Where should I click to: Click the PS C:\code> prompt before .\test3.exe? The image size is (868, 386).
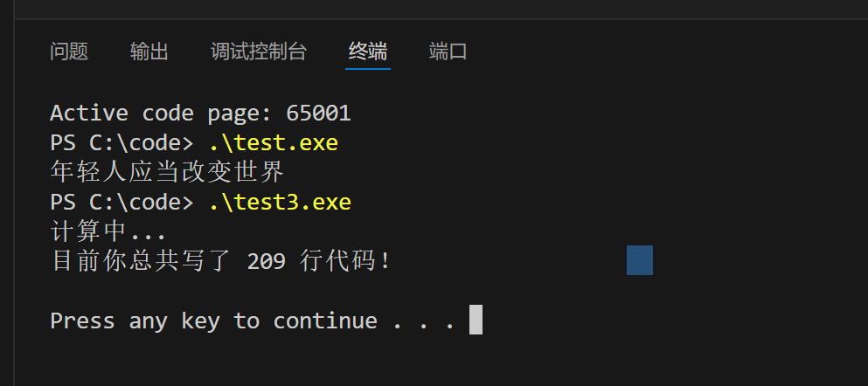tap(122, 203)
